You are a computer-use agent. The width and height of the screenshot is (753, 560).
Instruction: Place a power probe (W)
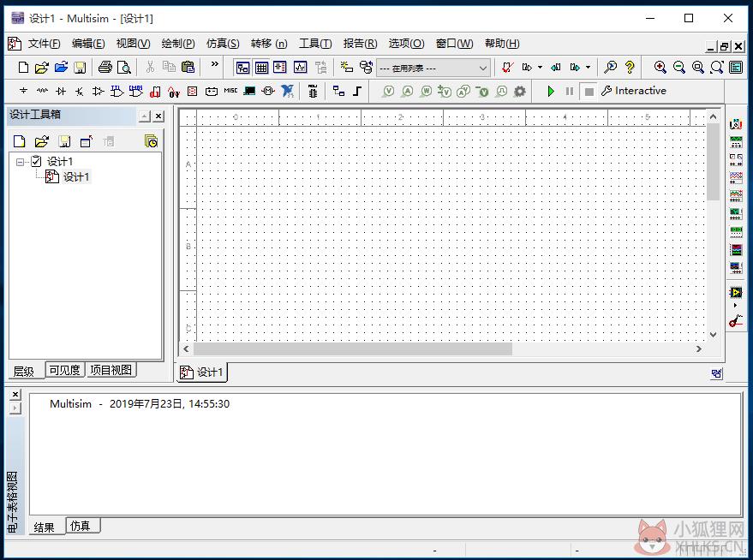426,91
